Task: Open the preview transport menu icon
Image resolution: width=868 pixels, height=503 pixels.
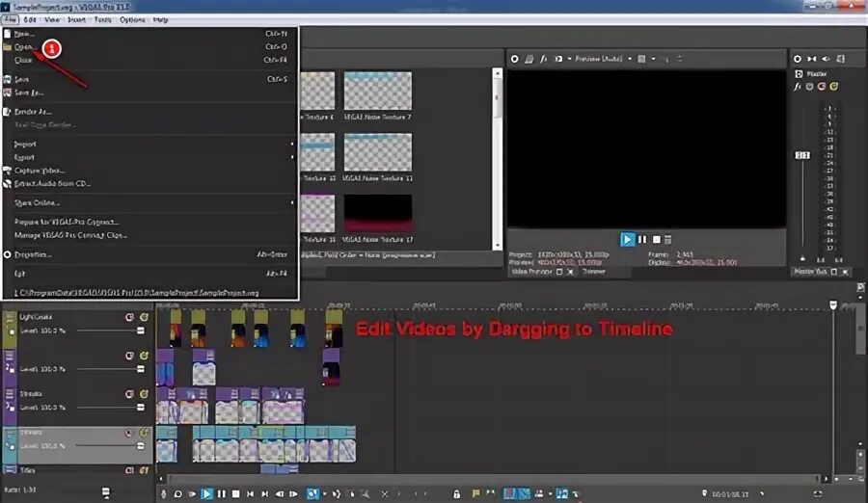Action: [668, 240]
